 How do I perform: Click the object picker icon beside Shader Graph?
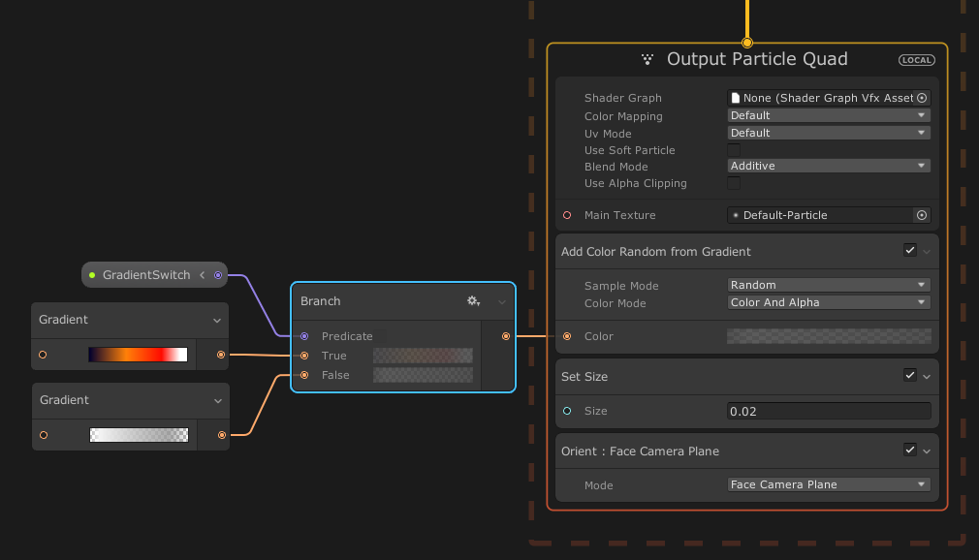point(922,97)
